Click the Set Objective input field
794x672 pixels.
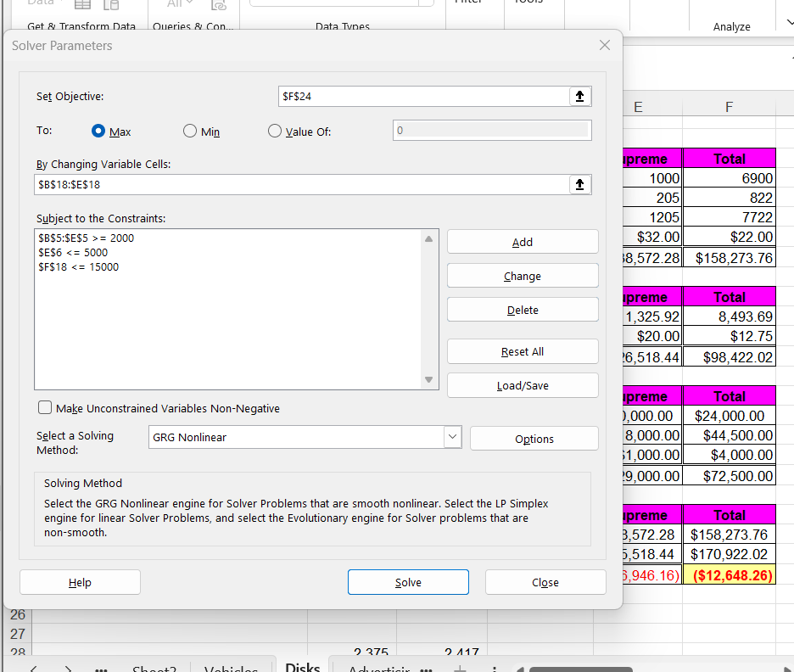tap(424, 96)
